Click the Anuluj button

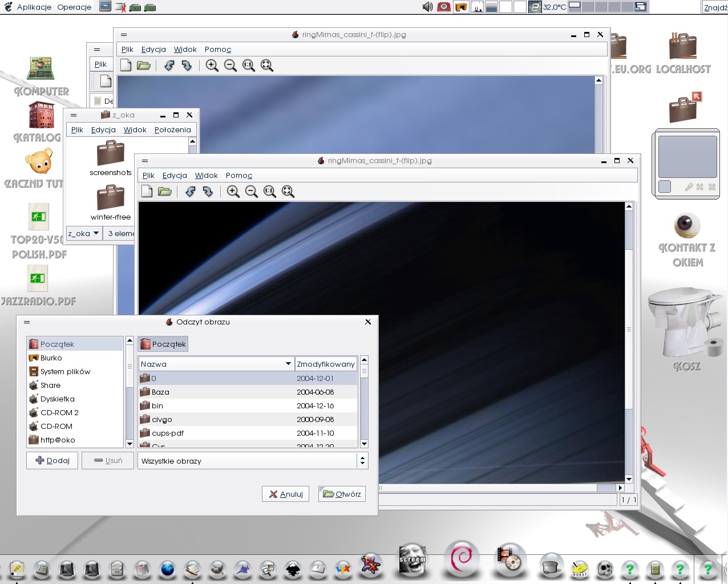pos(286,494)
